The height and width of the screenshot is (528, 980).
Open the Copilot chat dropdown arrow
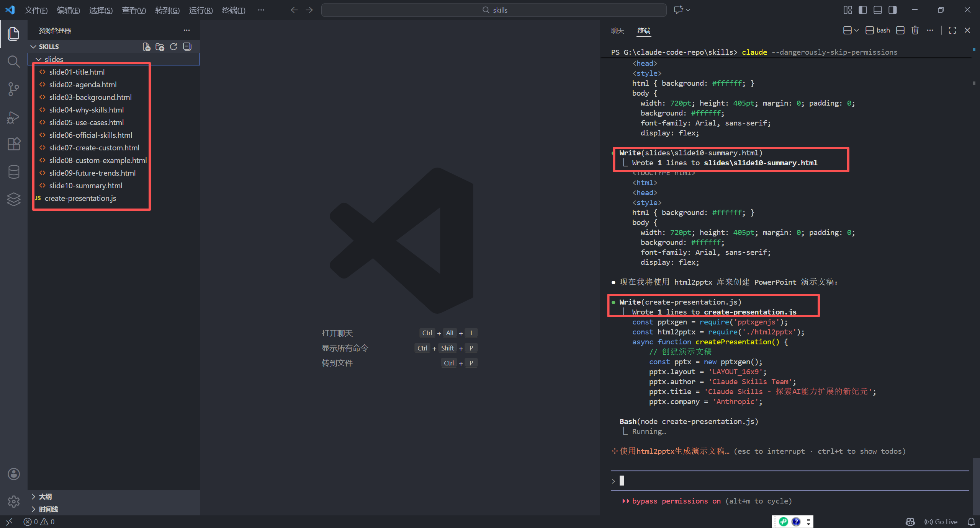pos(688,10)
